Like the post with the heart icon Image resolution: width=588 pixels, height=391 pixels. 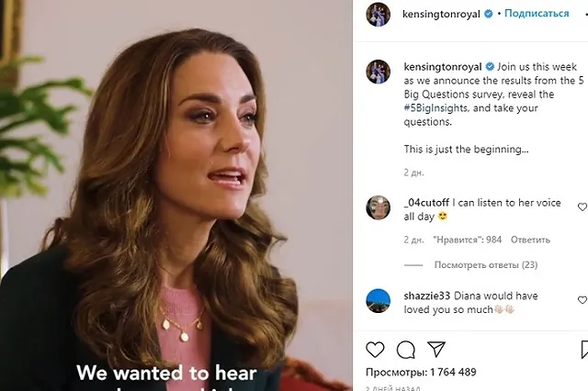pyautogui.click(x=375, y=350)
